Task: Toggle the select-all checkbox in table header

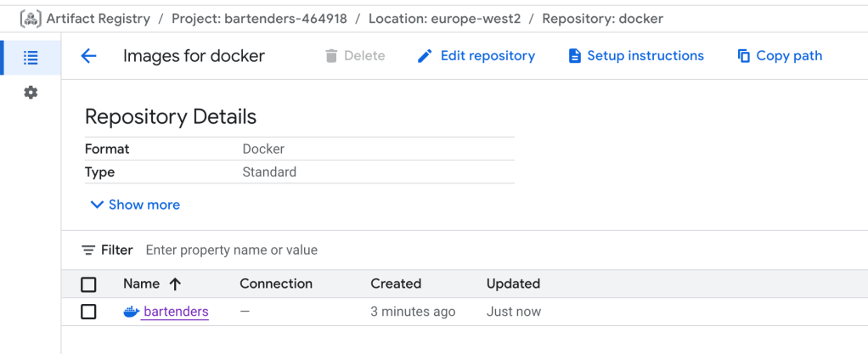Action: [88, 284]
